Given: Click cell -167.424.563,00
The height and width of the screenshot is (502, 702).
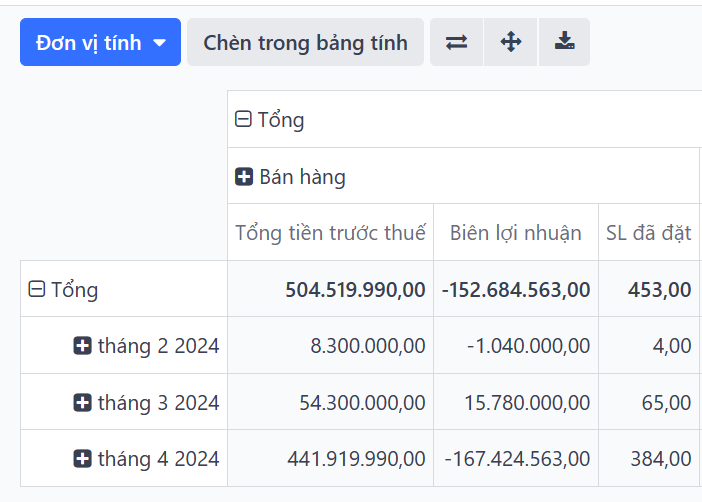Looking at the screenshot, I should [x=516, y=459].
